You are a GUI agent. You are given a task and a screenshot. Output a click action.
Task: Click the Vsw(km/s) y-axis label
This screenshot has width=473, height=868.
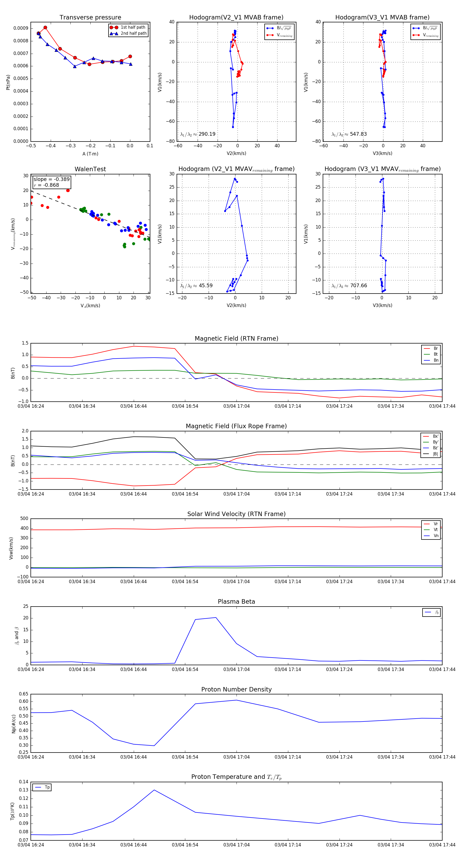pos(11,548)
